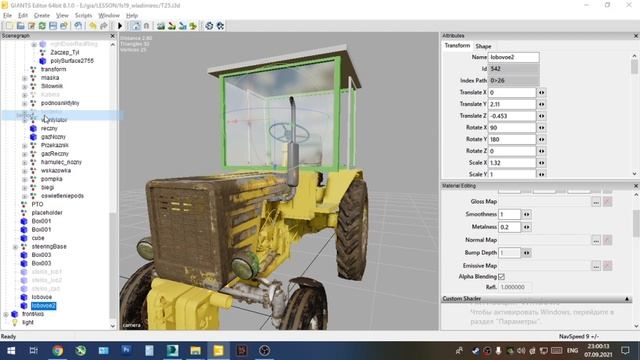Click the light bulb icon beside light
Image resolution: width=640 pixels, height=360 pixels.
15,322
